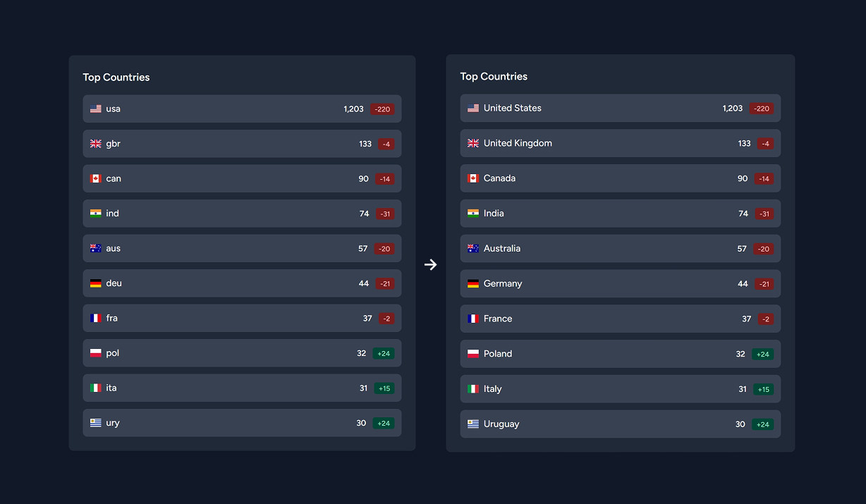Click the USA flag icon
This screenshot has width=866, height=504.
click(x=472, y=108)
